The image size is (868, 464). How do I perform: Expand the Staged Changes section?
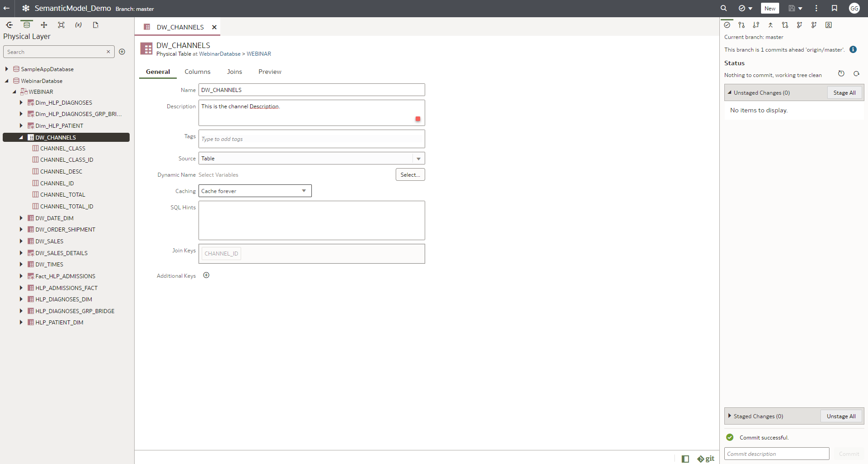(730, 416)
